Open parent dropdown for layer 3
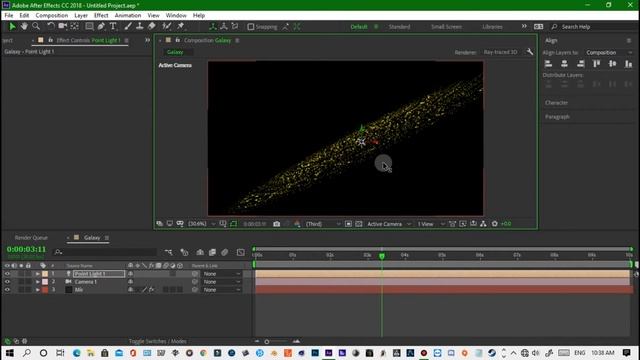 click(222, 290)
